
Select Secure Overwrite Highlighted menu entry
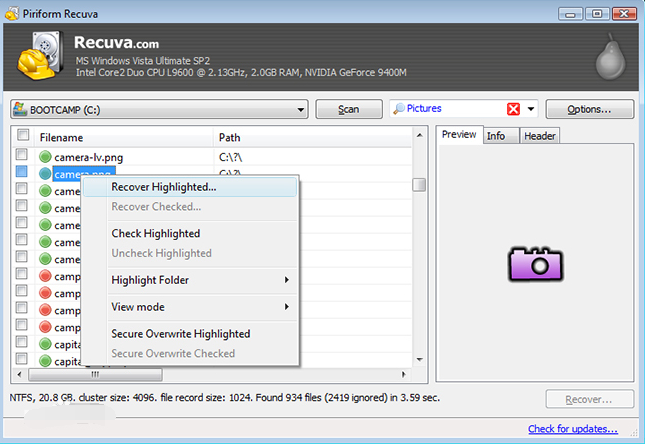pos(190,334)
